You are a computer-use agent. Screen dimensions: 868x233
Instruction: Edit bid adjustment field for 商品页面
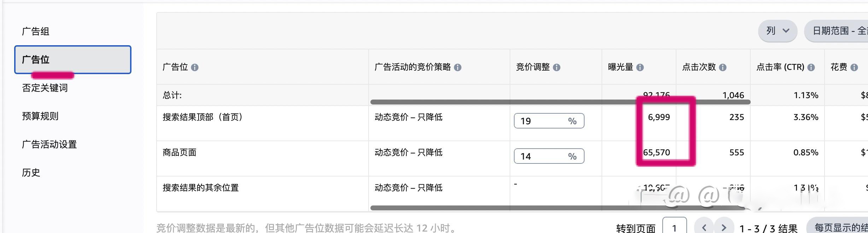click(x=549, y=156)
